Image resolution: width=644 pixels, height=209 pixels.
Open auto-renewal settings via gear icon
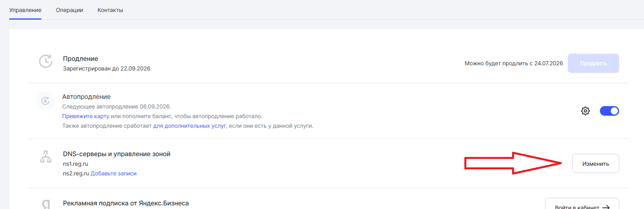click(x=585, y=111)
